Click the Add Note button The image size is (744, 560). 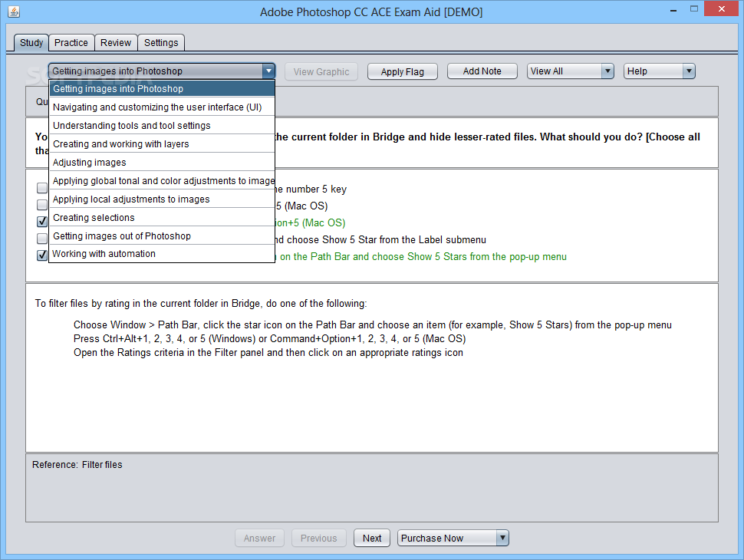tap(482, 71)
